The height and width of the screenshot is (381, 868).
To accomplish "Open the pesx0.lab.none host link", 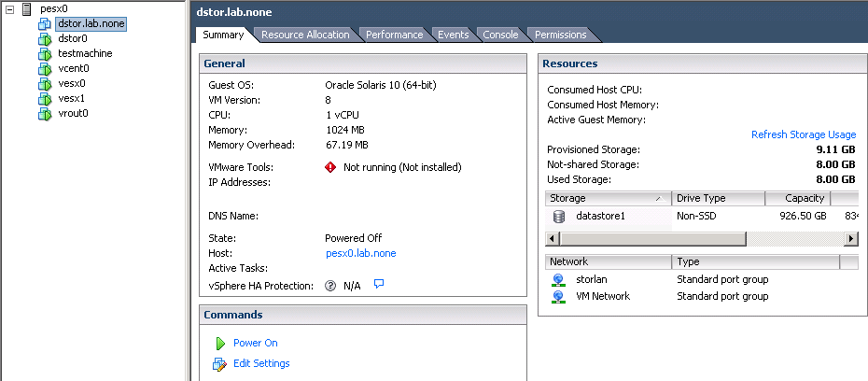I will coord(360,253).
